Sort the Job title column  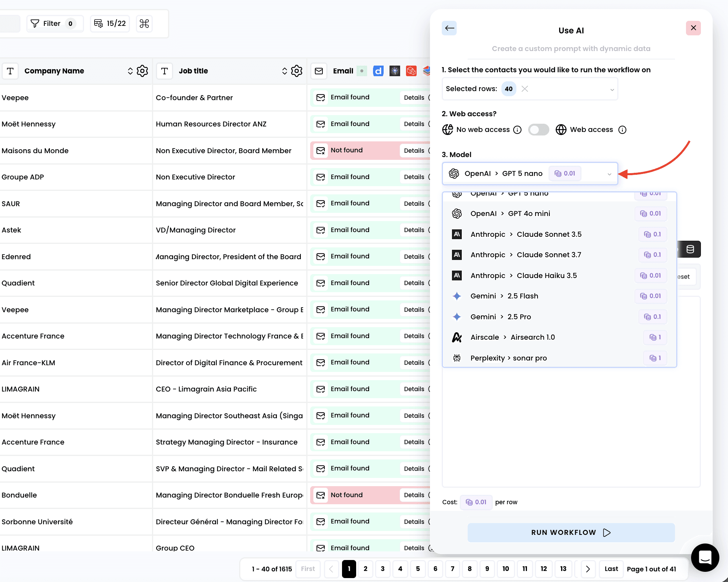tap(285, 71)
